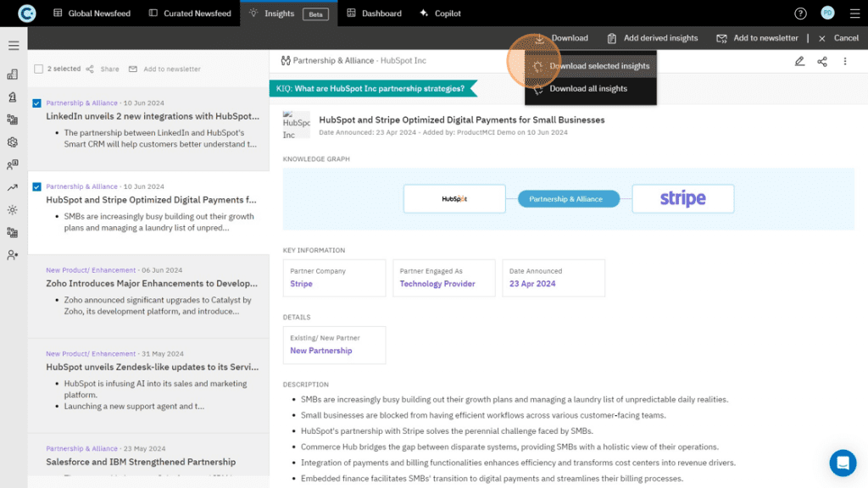Open the help question mark icon
This screenshot has height=488, width=868.
click(800, 14)
